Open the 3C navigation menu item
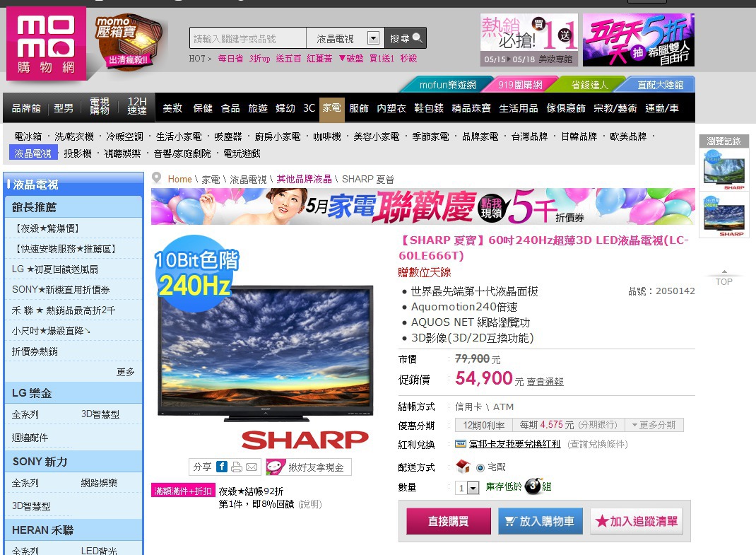The height and width of the screenshot is (555, 756). 309,107
